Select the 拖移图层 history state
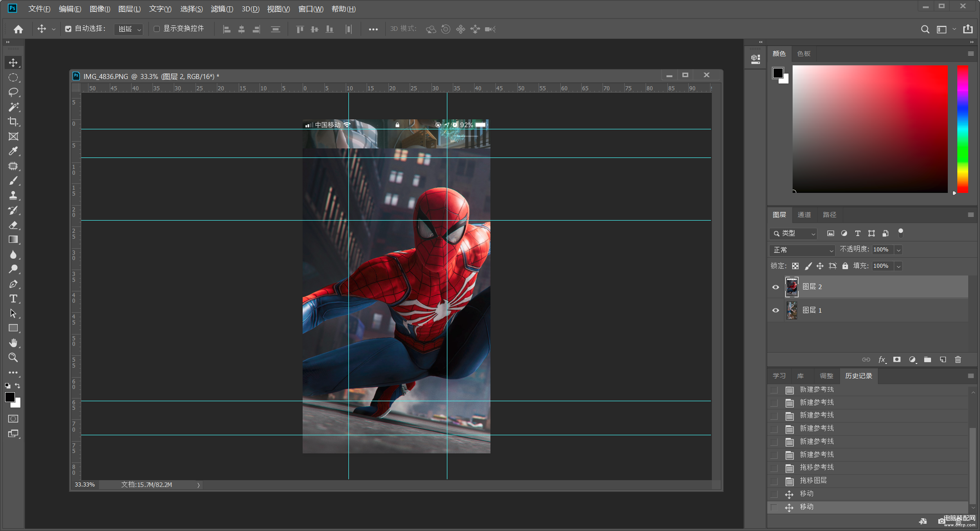Image resolution: width=980 pixels, height=531 pixels. click(867, 481)
